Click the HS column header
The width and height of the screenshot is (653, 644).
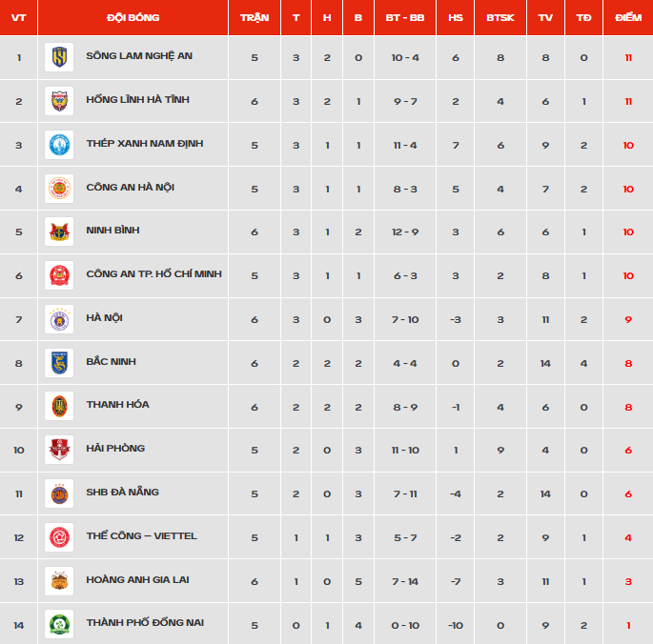tap(455, 17)
